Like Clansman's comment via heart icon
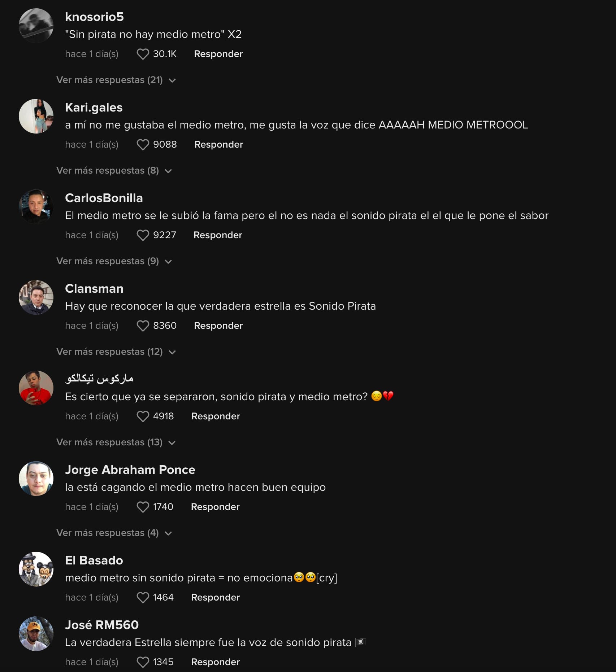Screen dimensions: 616x672 (x=143, y=326)
